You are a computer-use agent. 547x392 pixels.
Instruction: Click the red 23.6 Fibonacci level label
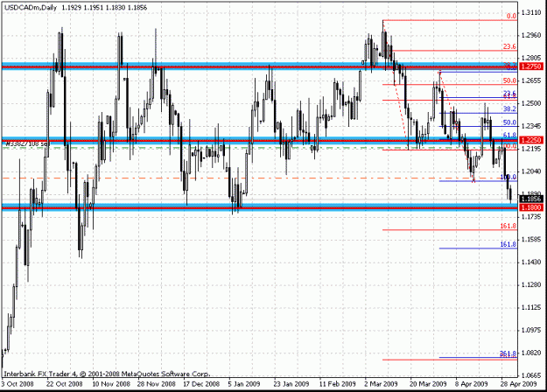509,46
